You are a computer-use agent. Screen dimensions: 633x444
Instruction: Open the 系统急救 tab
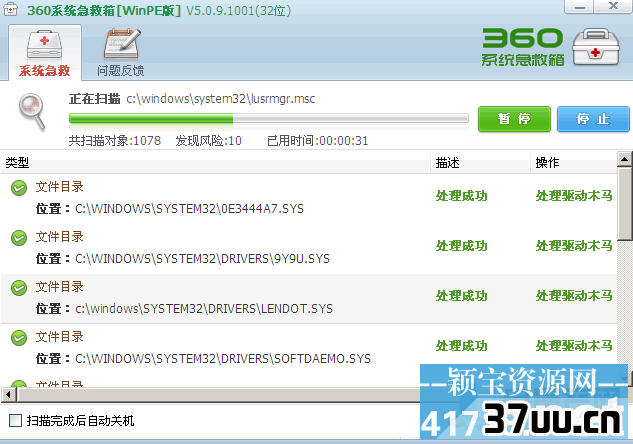point(45,52)
